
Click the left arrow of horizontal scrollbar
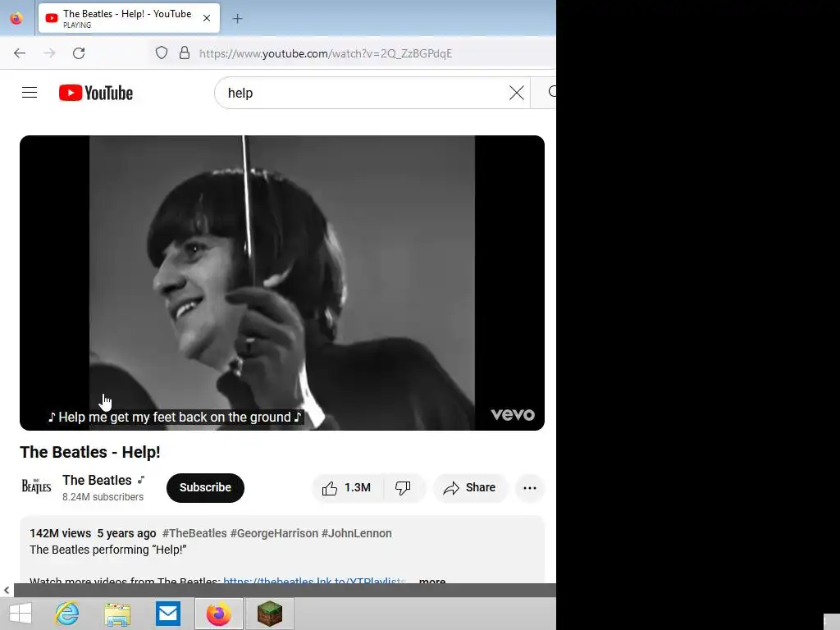click(7, 591)
